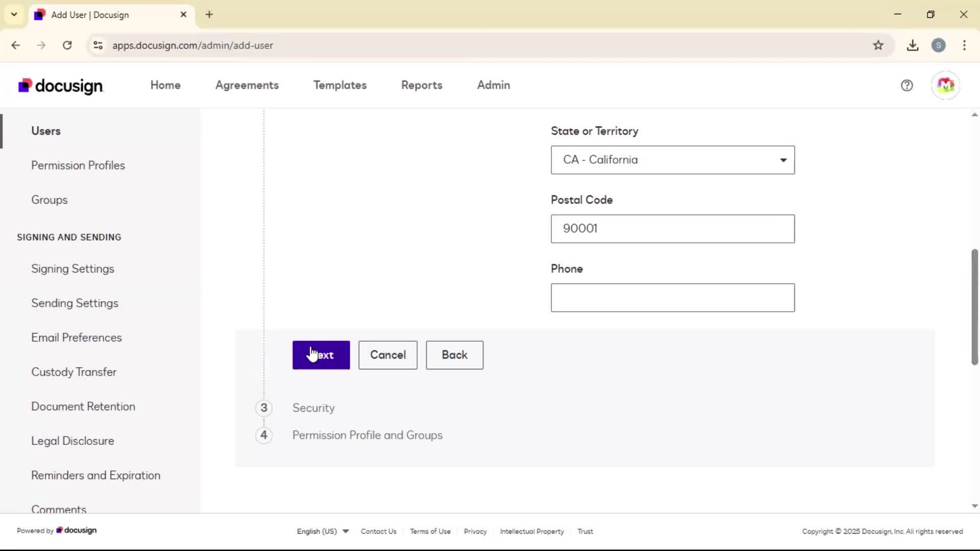Open Terms of Use footer link
Screen dimensions: 980x551
(x=430, y=531)
